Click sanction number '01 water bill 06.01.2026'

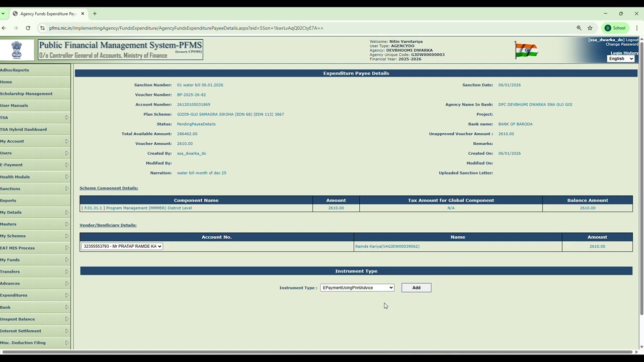pos(200,85)
